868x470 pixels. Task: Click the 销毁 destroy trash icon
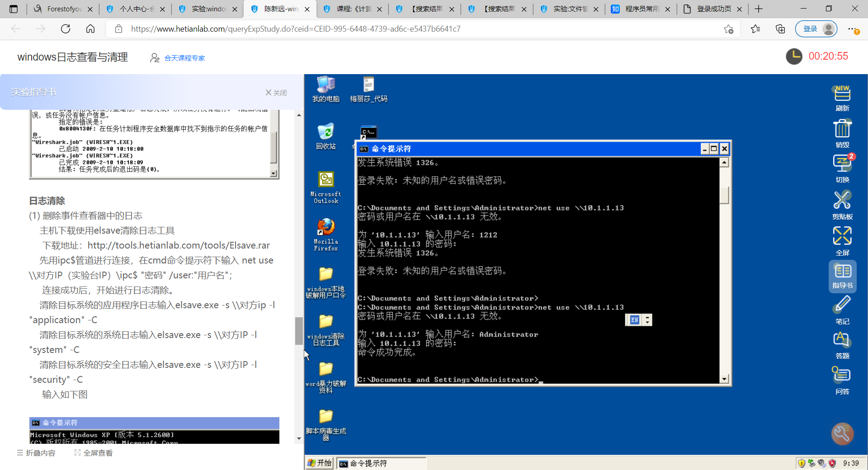click(x=842, y=134)
